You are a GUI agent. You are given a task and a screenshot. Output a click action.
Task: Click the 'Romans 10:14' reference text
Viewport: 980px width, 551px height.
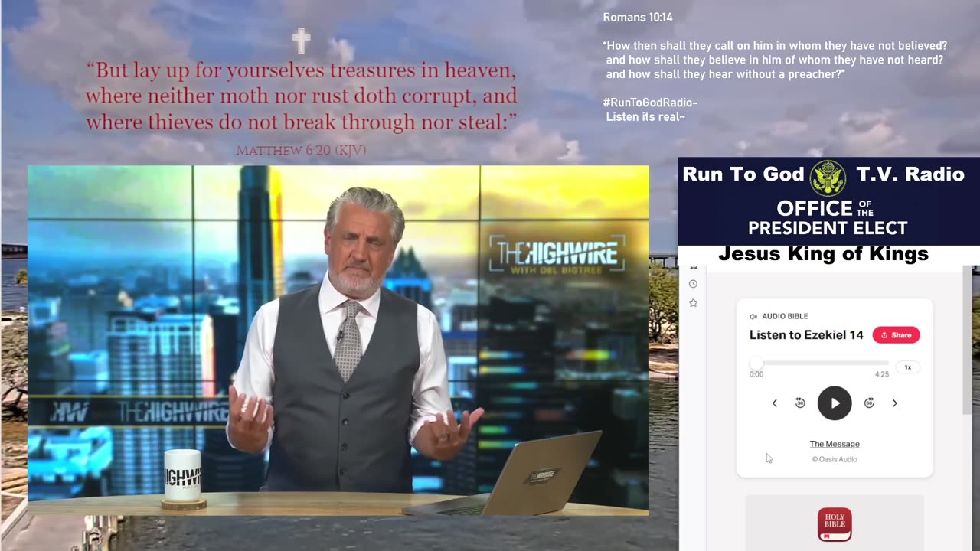(638, 17)
